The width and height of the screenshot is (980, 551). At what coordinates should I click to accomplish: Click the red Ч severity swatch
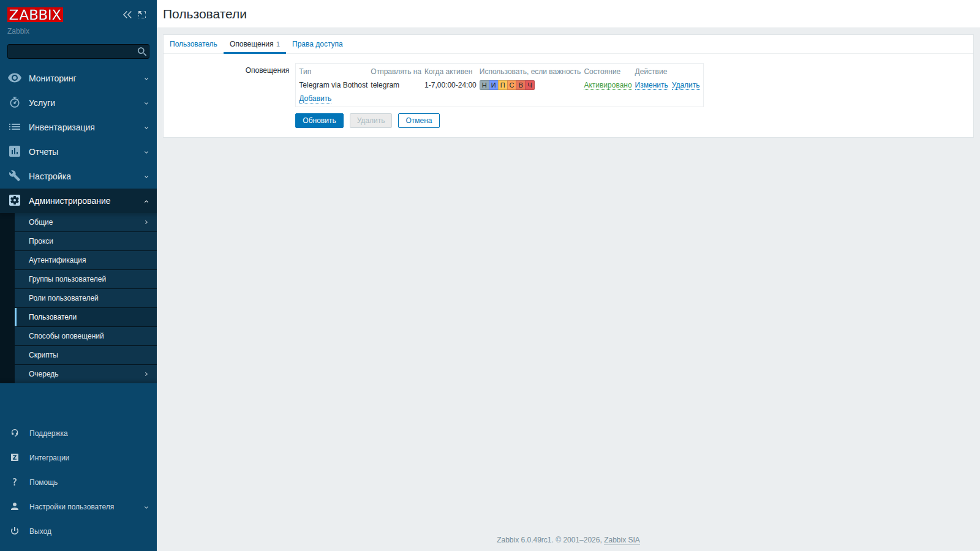530,85
